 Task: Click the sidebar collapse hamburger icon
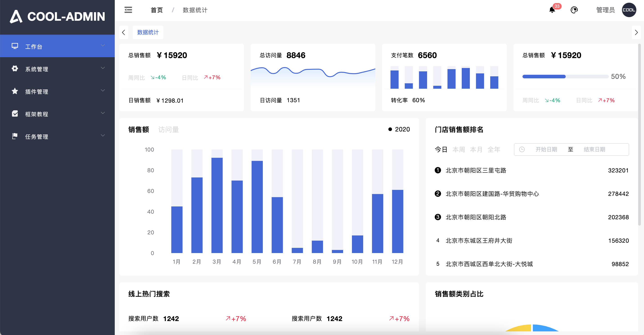point(128,10)
